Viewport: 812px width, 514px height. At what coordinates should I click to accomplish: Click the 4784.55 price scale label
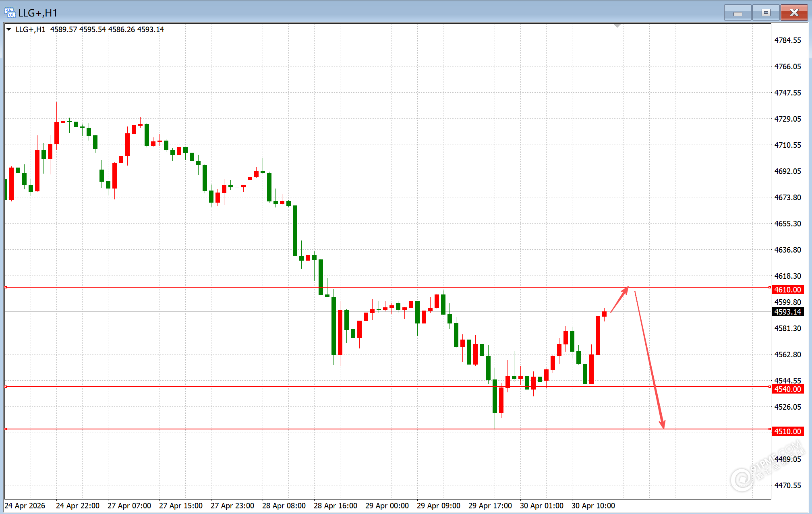787,40
